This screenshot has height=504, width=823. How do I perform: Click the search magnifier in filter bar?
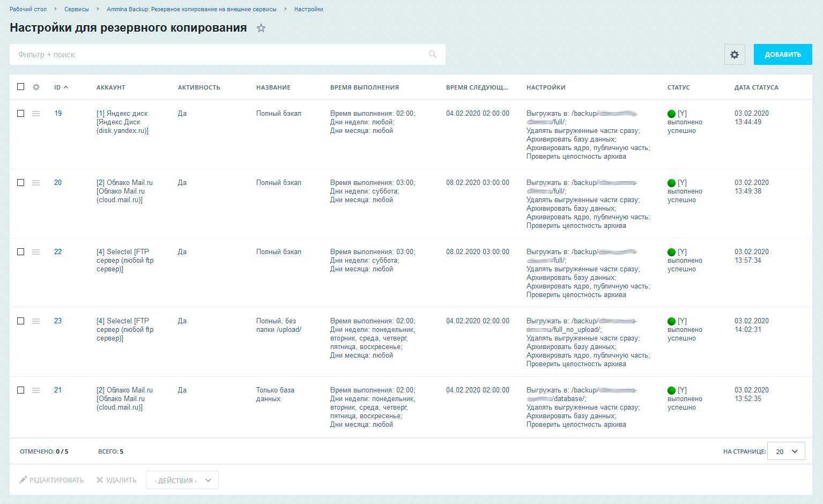433,54
